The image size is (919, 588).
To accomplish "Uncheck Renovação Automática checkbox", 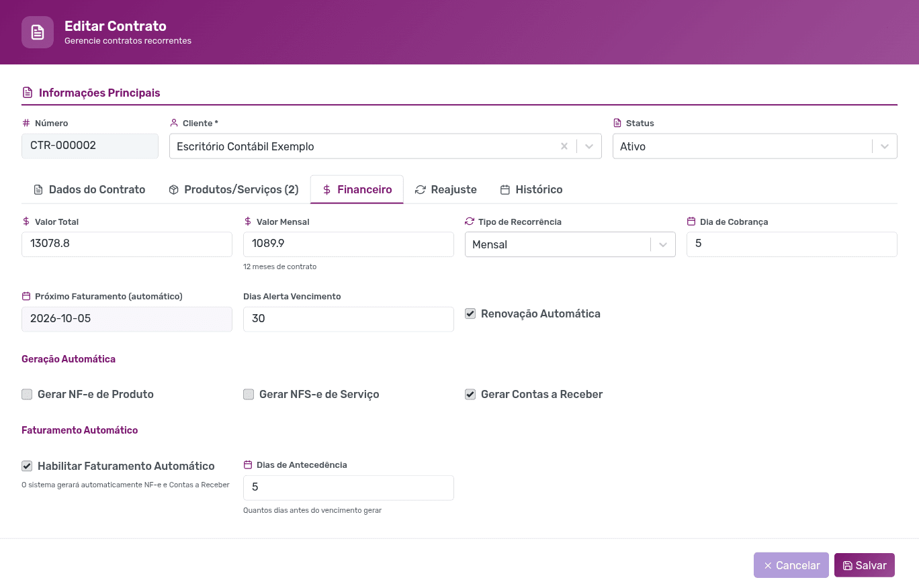I will coord(470,313).
